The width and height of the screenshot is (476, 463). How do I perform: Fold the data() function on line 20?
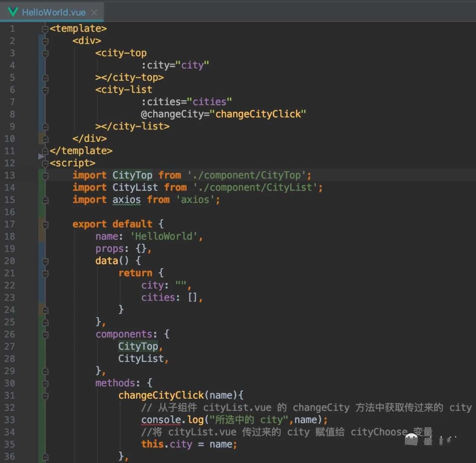(45, 261)
